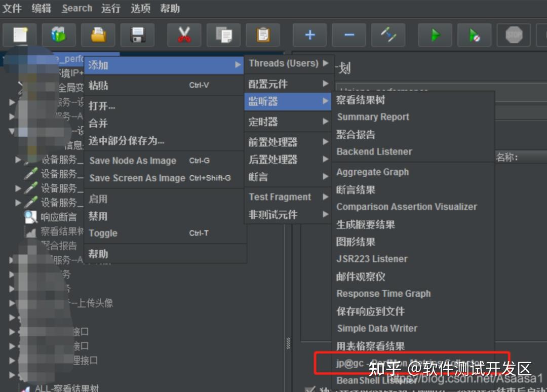Click the New test plan icon
Viewport: 547px width, 392px height.
pyautogui.click(x=20, y=35)
